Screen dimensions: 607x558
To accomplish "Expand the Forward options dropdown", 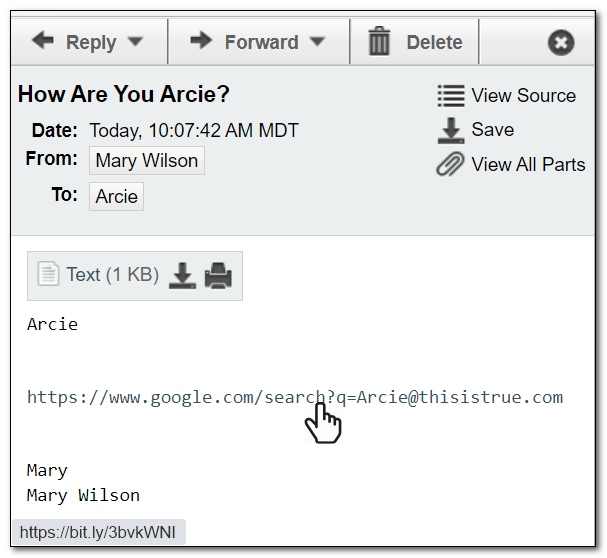I will [x=318, y=42].
